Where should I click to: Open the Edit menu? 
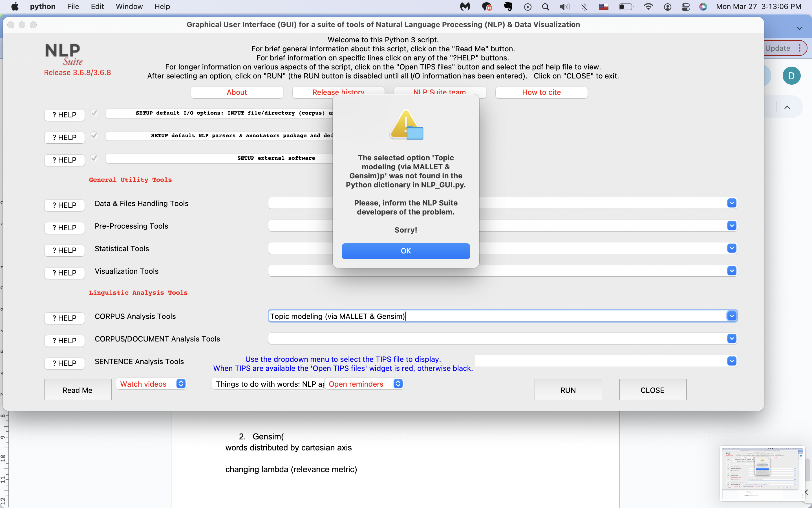(97, 7)
